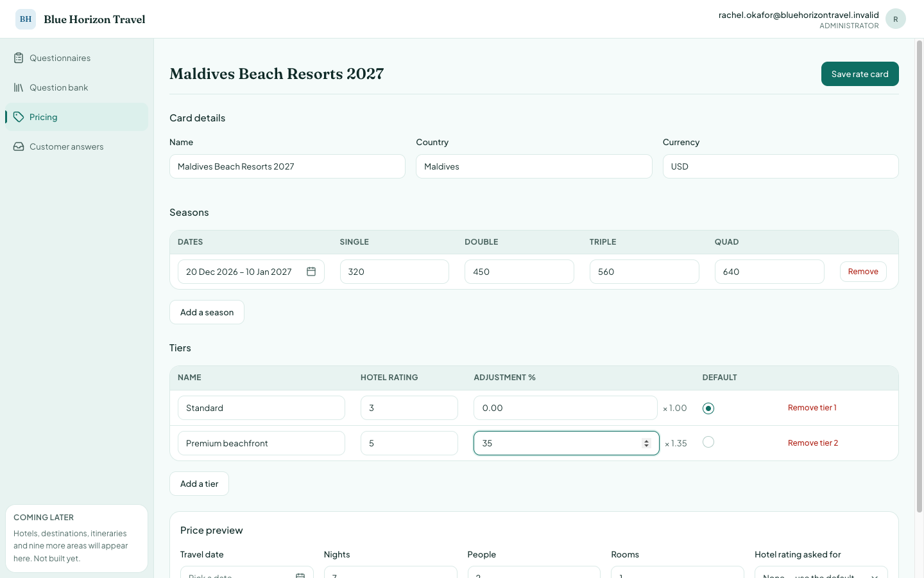
Task: Edit the Premium beachfront tier name
Action: (261, 443)
